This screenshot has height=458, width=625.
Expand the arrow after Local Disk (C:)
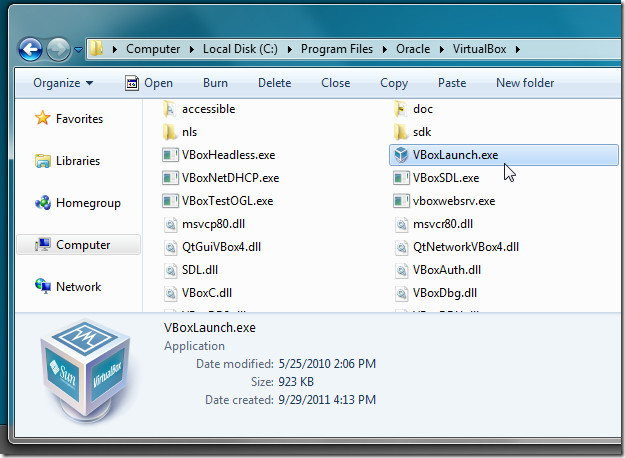coord(289,49)
